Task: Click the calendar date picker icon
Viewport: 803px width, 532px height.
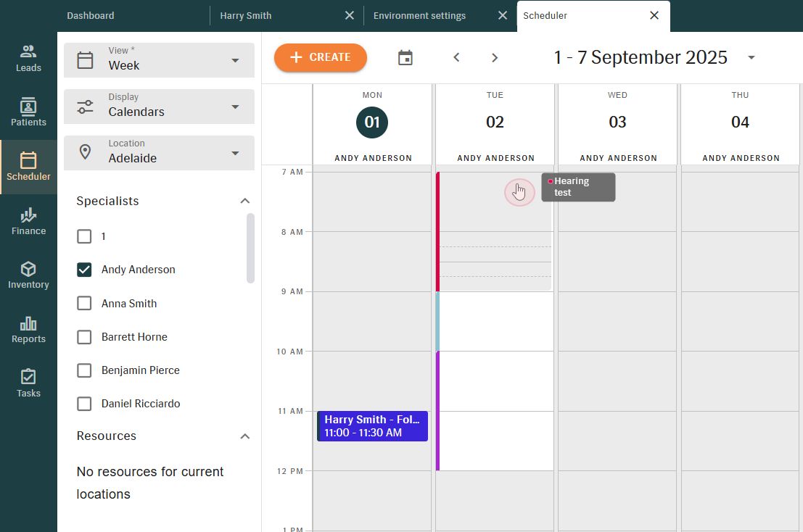Action: pos(405,58)
